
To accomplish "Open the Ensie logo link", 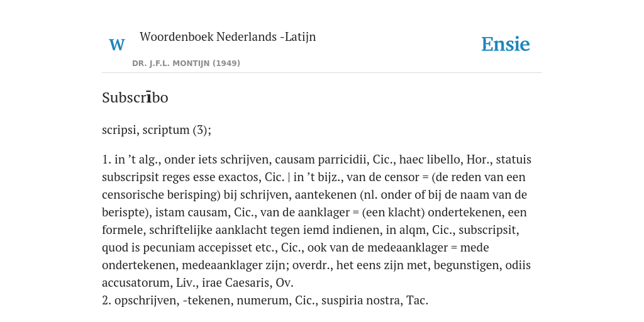I will tap(506, 44).
